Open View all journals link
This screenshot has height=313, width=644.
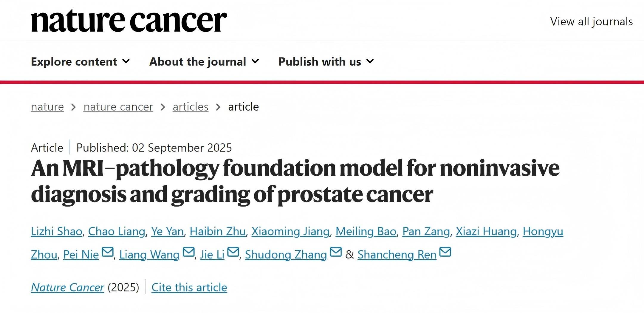(592, 21)
